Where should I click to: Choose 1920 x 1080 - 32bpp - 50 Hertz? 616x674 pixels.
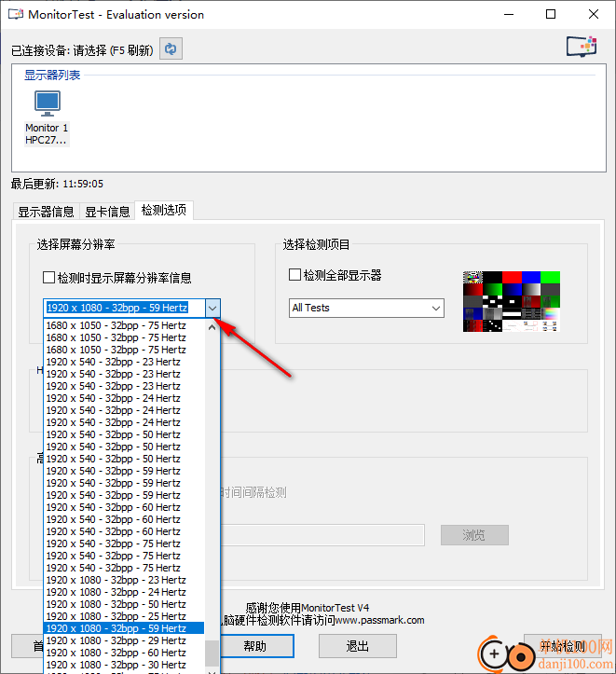coord(124,604)
